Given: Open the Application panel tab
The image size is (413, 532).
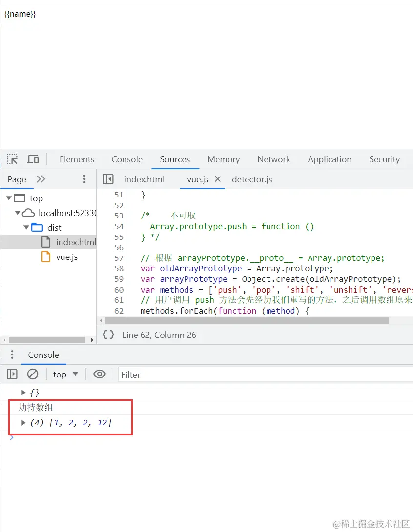Looking at the screenshot, I should pos(330,159).
